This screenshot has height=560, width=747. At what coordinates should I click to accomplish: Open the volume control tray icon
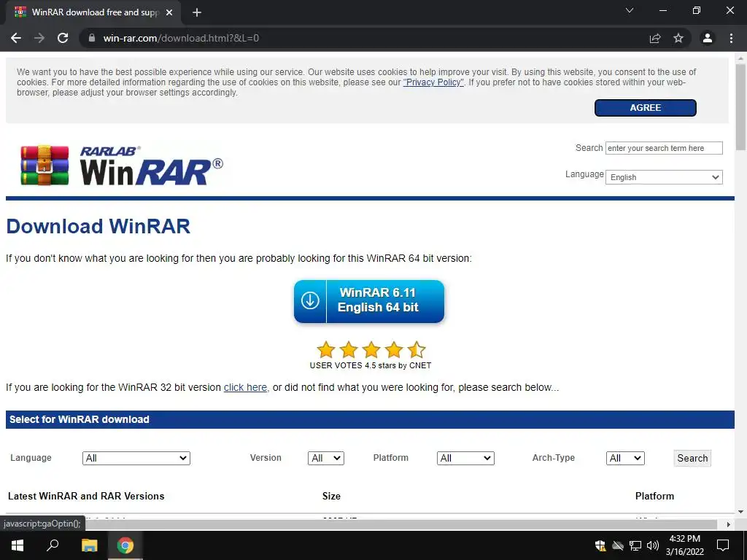[x=653, y=545]
